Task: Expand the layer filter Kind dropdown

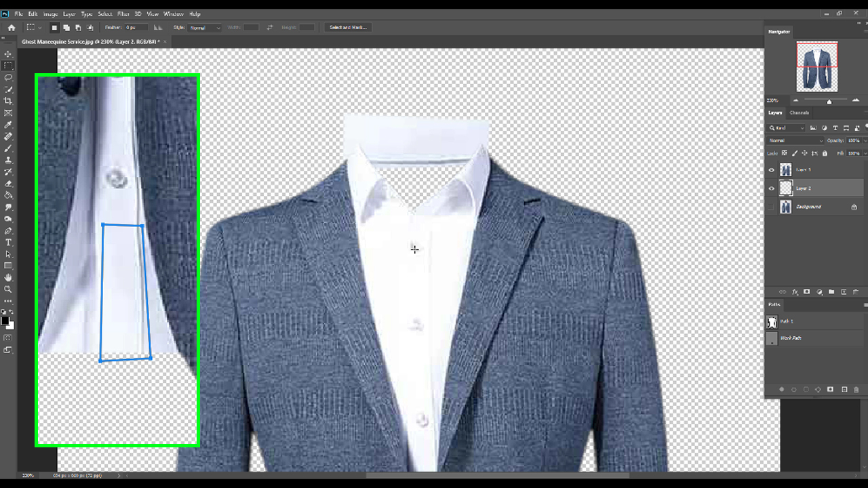Action: pos(787,128)
